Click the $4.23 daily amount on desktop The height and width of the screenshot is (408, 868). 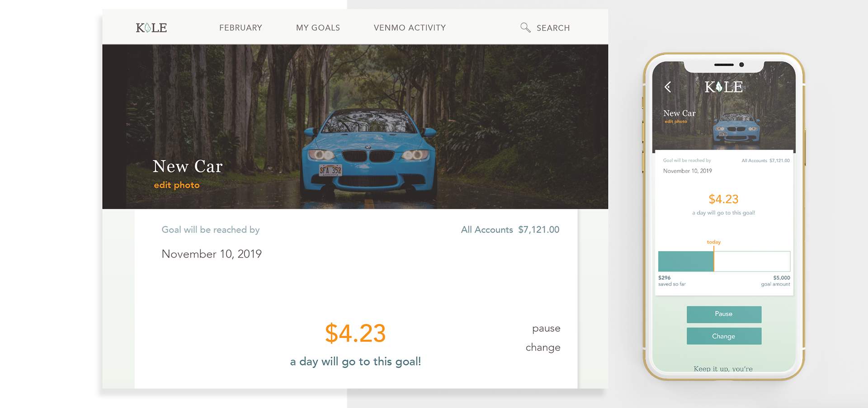click(355, 333)
